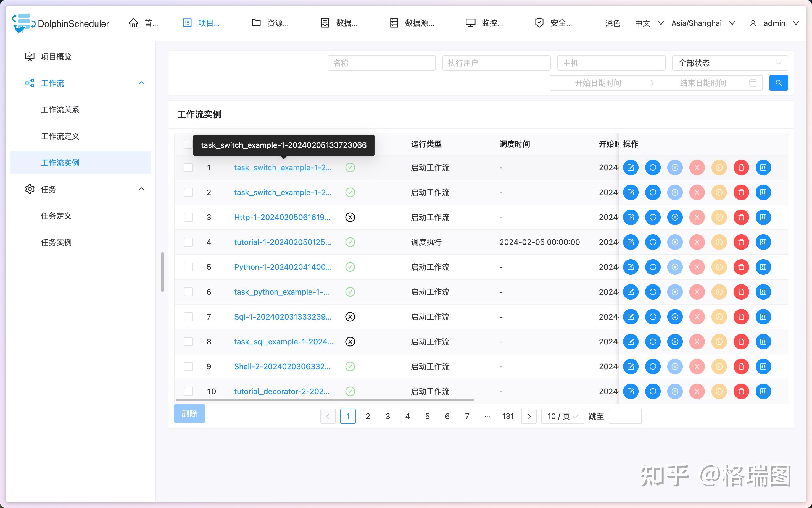Check the checkbox for the Http-1 row
This screenshot has width=812, height=508.
point(188,217)
